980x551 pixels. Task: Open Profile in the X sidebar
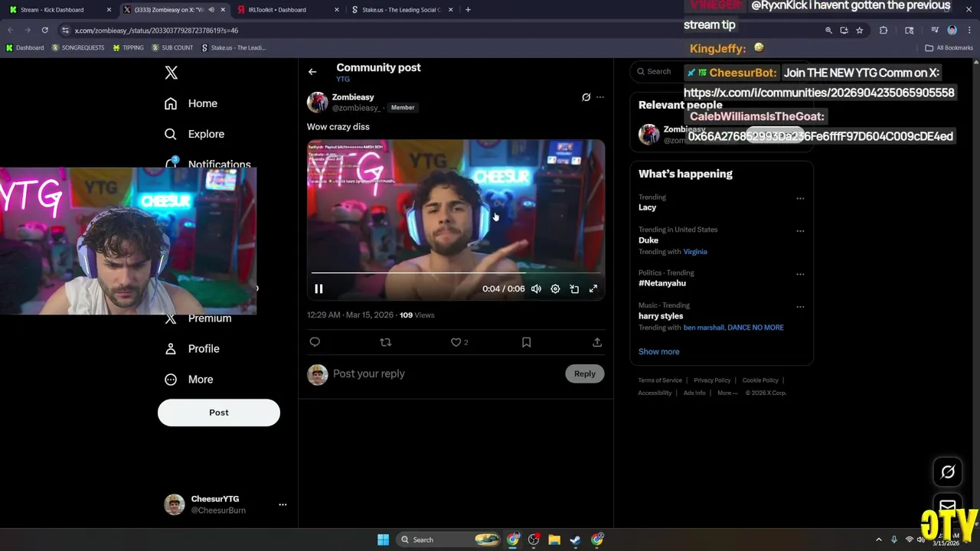point(192,348)
